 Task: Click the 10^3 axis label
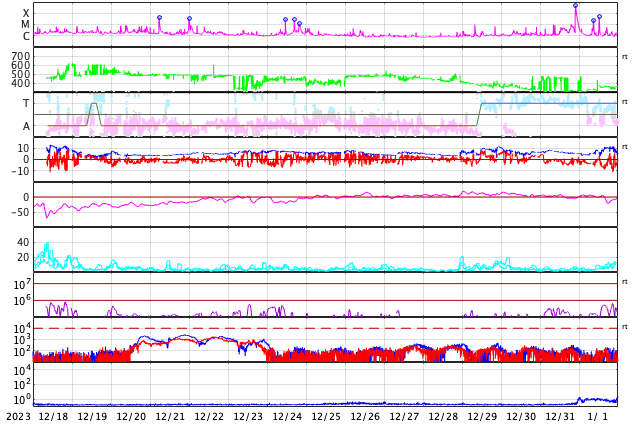[x=21, y=340]
